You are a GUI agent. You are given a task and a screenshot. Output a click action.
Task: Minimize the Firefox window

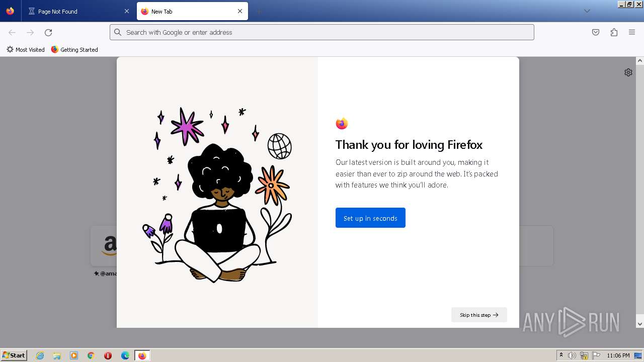tap(622, 4)
